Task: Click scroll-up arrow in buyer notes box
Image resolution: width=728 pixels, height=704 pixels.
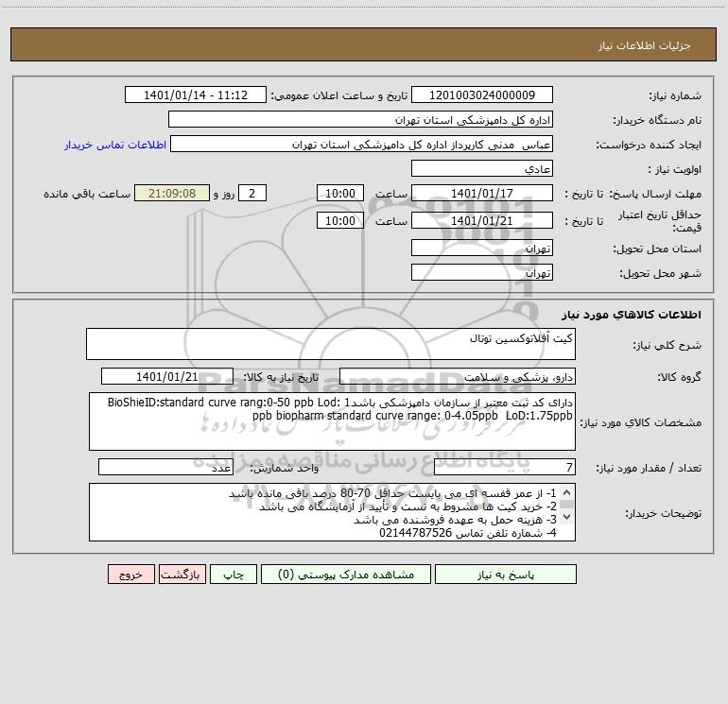Action: (566, 493)
